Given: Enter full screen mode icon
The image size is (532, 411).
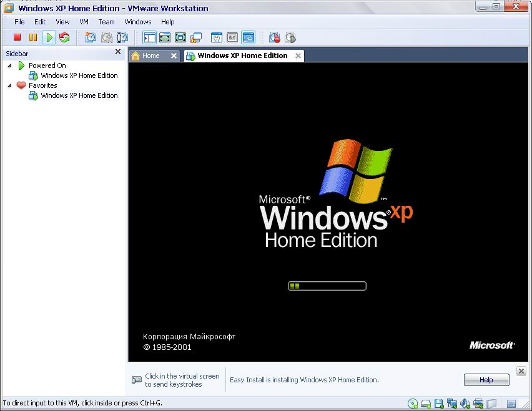Looking at the screenshot, I should point(180,37).
